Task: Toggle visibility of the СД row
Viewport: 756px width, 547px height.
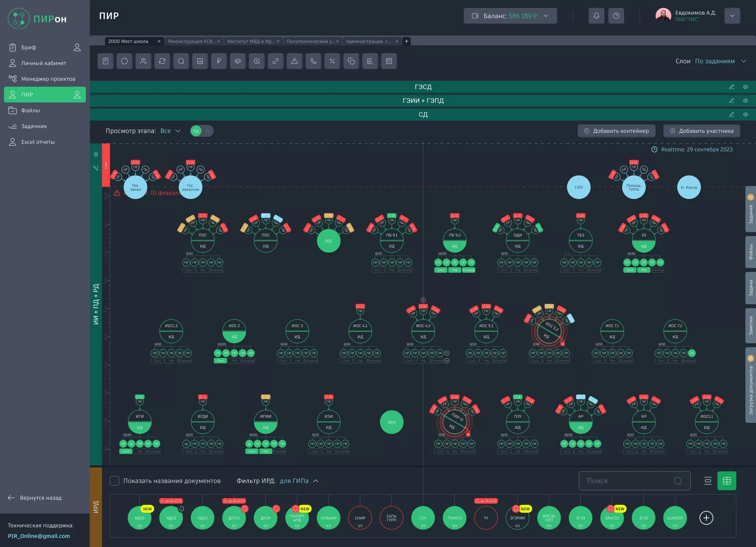Action: tap(745, 115)
